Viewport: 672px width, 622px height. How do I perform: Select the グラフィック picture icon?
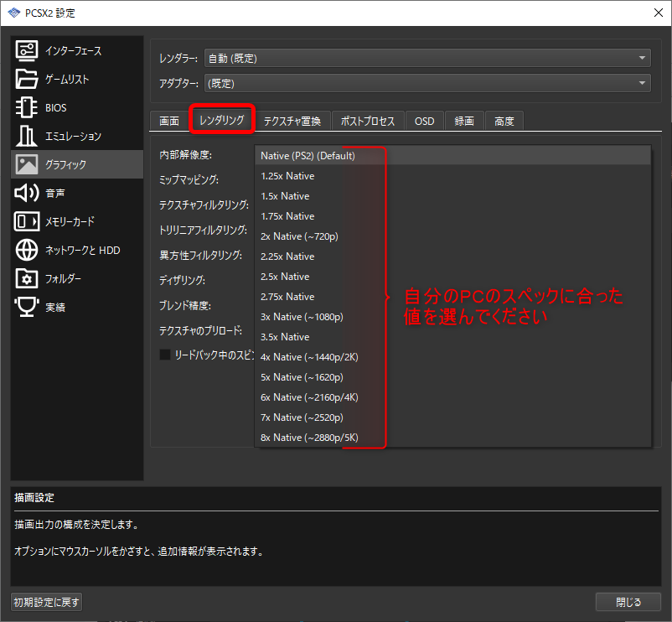pyautogui.click(x=27, y=164)
